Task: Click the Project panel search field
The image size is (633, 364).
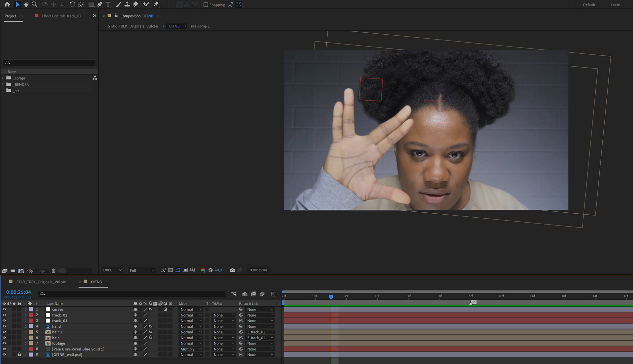Action: point(49,62)
